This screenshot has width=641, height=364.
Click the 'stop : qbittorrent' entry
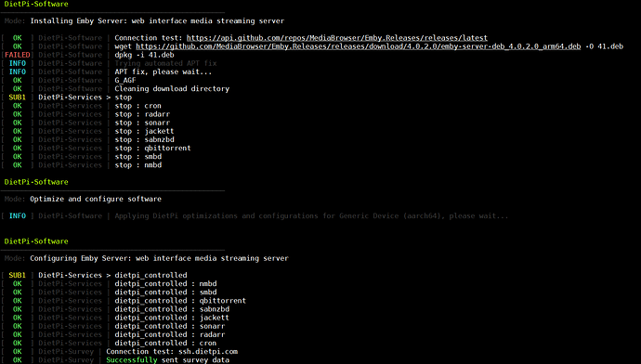click(152, 149)
